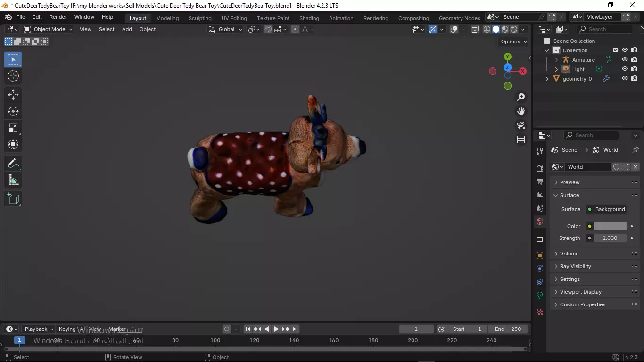Select the Scale tool

(x=13, y=128)
